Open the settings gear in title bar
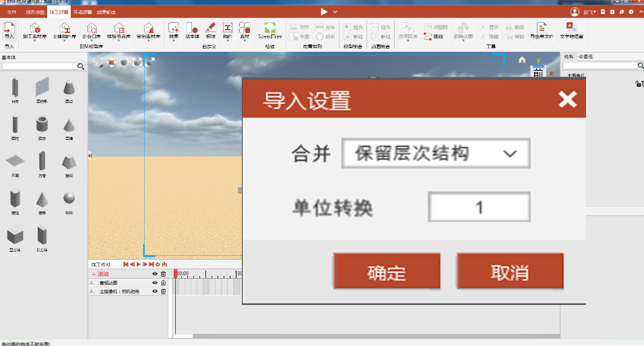644x346 pixels. tap(631, 12)
